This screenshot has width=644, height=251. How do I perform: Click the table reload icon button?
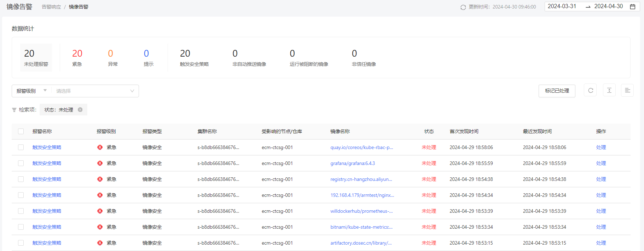(x=590, y=90)
